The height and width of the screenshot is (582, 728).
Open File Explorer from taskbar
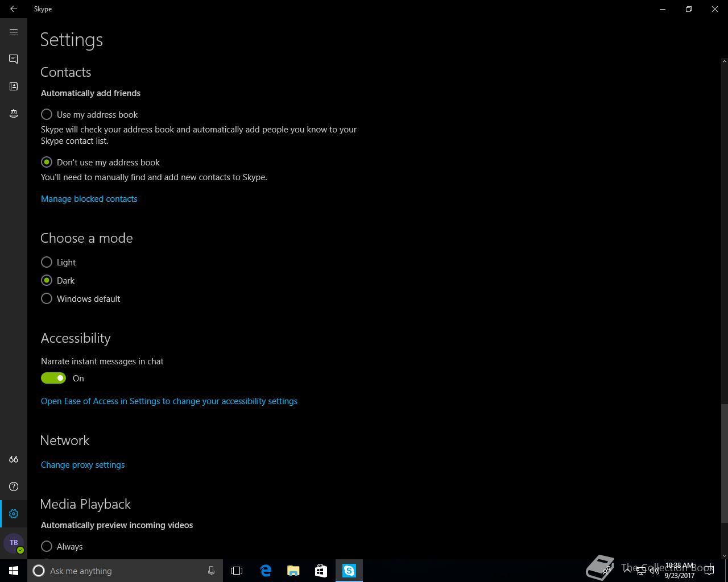pos(293,571)
